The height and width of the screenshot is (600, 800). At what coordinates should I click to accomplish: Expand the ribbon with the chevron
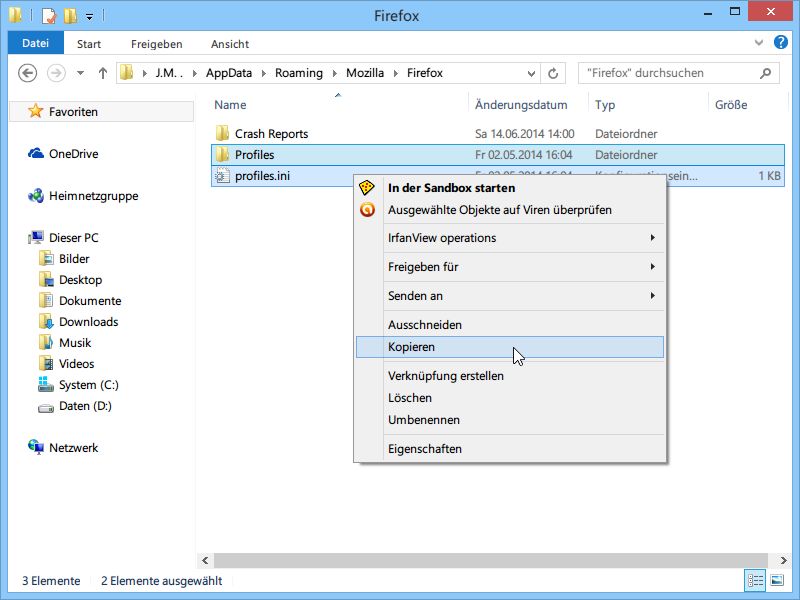pos(759,42)
